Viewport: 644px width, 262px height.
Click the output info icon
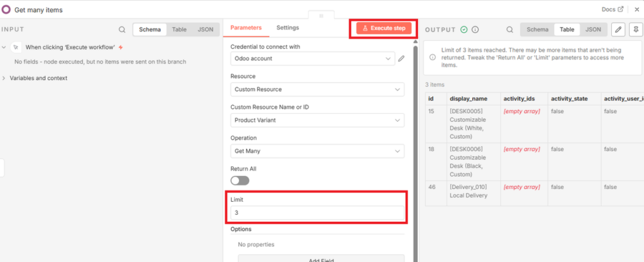coord(475,30)
